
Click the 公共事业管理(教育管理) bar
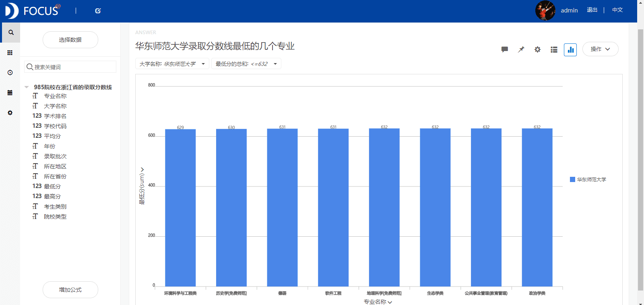[486, 207]
